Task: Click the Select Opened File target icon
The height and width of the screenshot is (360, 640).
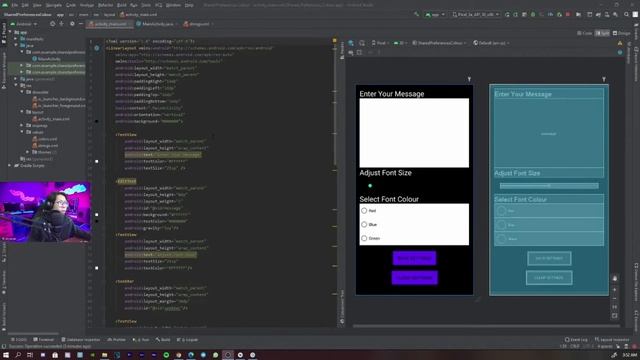Action: [x=53, y=24]
